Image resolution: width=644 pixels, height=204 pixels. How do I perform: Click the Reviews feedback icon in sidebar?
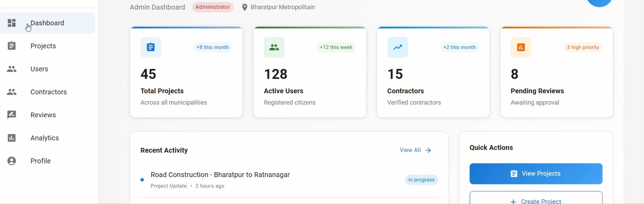[x=12, y=115]
